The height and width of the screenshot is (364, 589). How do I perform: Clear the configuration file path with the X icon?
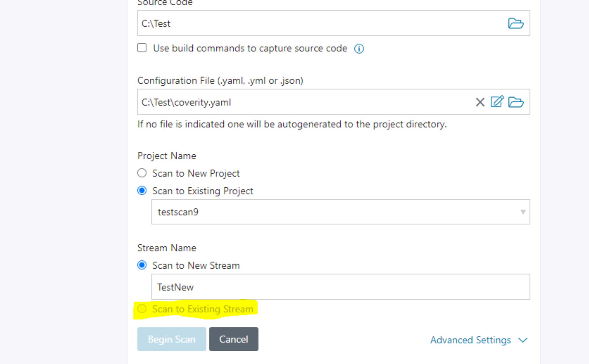[479, 102]
